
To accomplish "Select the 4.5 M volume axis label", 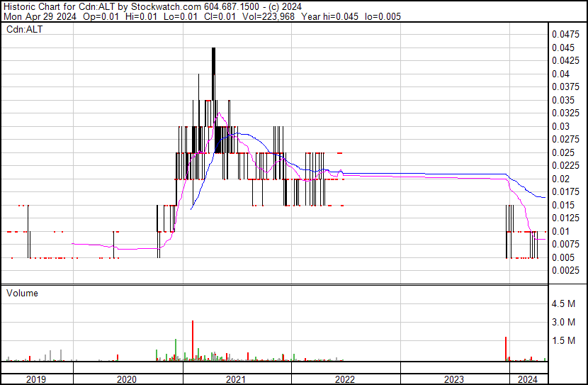I will coord(563,304).
